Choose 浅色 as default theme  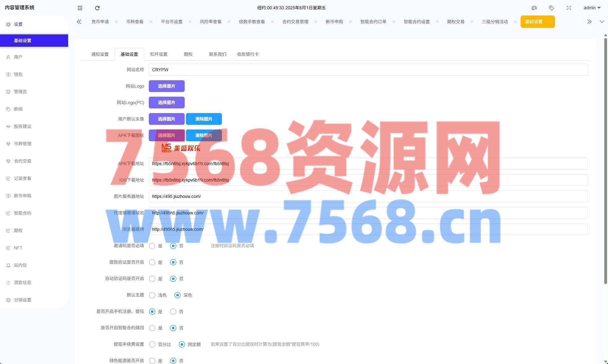152,295
